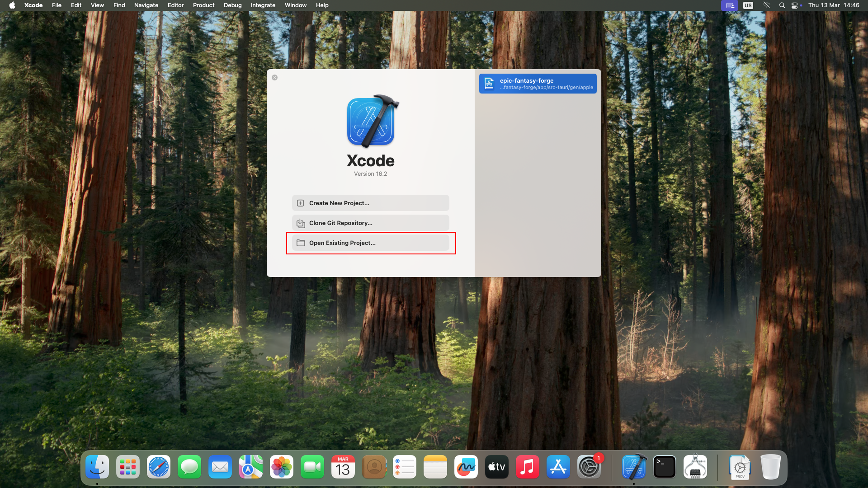This screenshot has width=868, height=488.
Task: Click the screen sharing status icon
Action: click(730, 5)
